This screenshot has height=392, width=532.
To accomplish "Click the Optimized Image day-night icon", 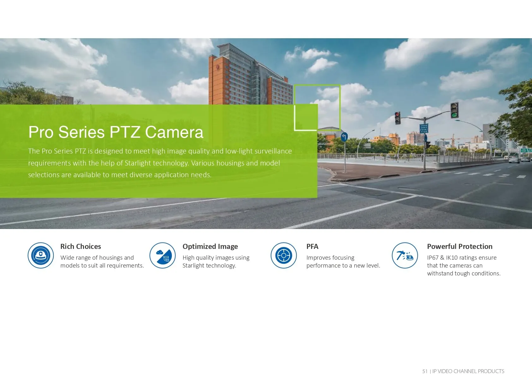I will (162, 255).
